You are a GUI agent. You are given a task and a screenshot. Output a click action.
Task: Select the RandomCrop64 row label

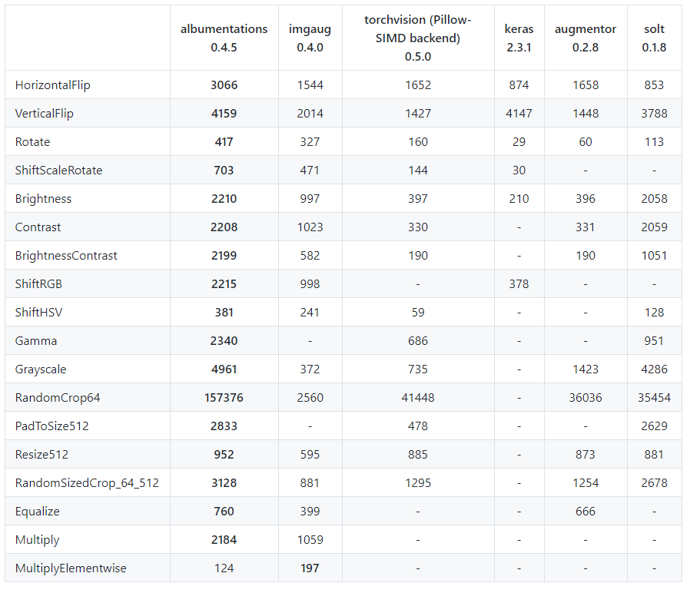tap(58, 398)
